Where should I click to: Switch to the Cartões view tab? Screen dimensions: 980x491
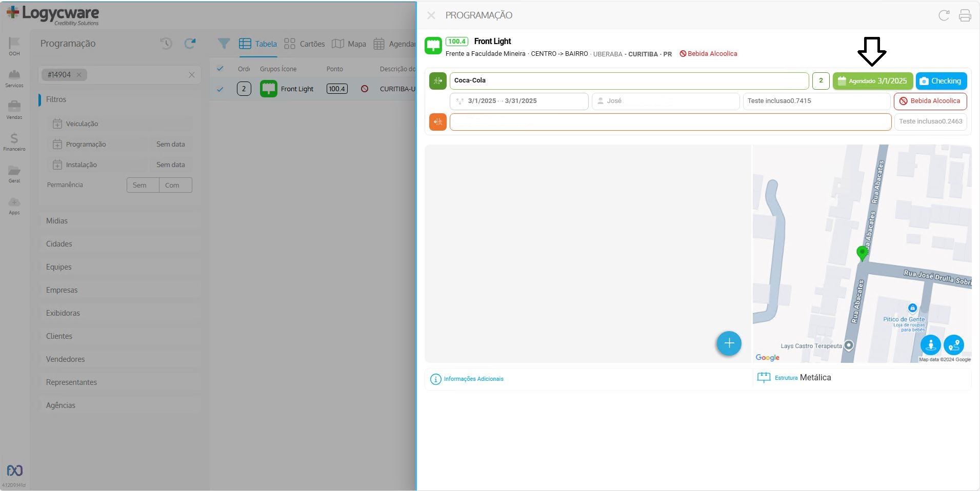point(305,44)
